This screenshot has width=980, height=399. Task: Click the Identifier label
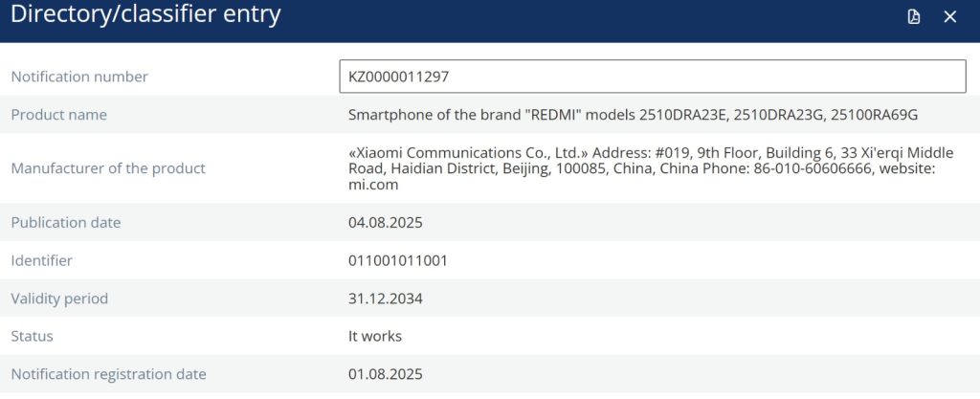point(41,260)
